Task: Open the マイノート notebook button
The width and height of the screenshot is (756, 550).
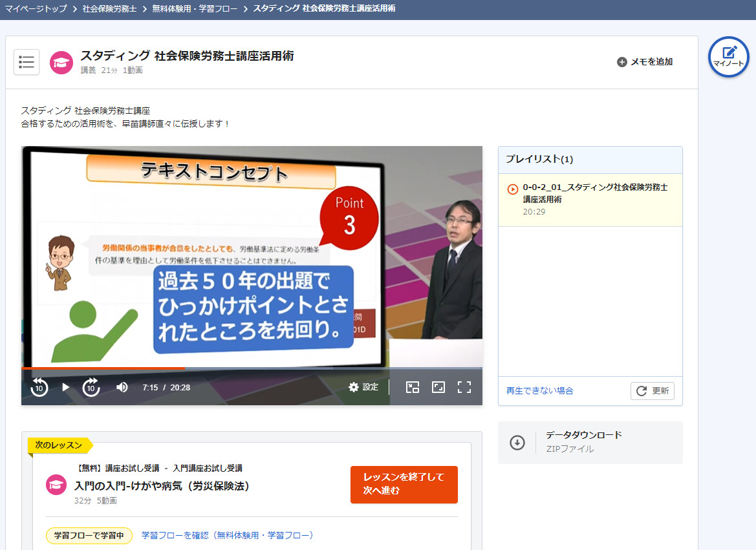Action: coord(729,57)
